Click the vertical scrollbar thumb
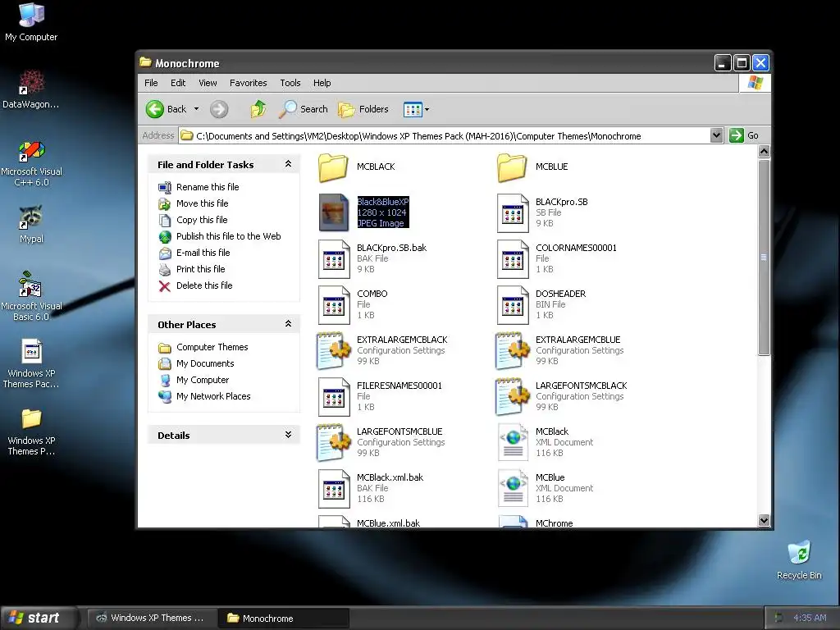The width and height of the screenshot is (840, 630). click(764, 257)
